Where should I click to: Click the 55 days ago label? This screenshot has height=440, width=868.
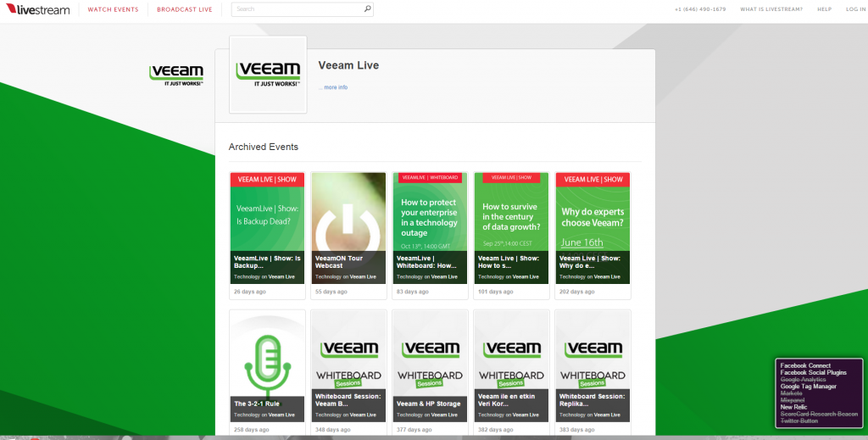(331, 292)
